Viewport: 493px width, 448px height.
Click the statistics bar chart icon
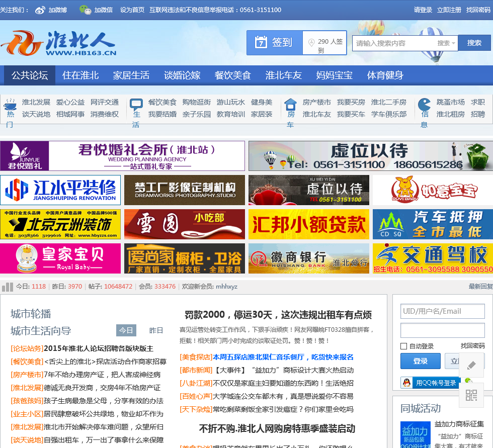pos(8,287)
